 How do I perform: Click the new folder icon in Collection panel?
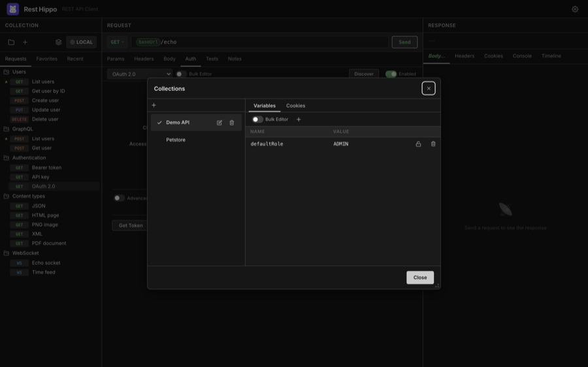[11, 42]
